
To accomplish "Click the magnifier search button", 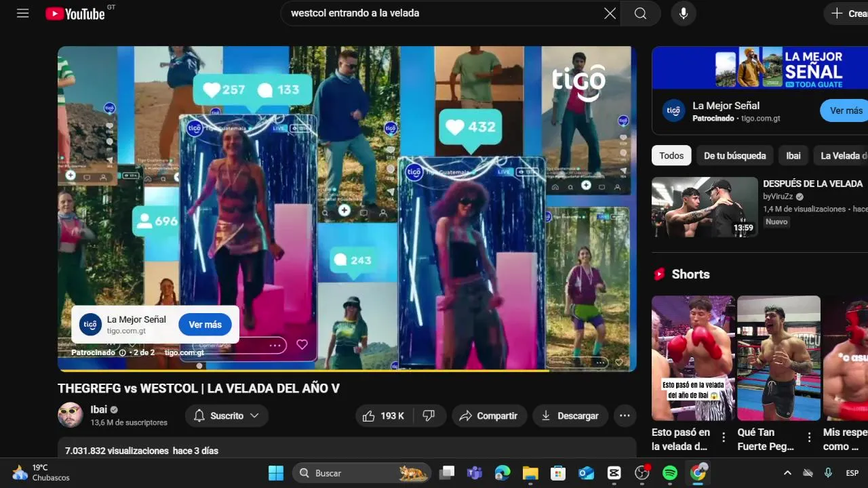I will pyautogui.click(x=641, y=14).
